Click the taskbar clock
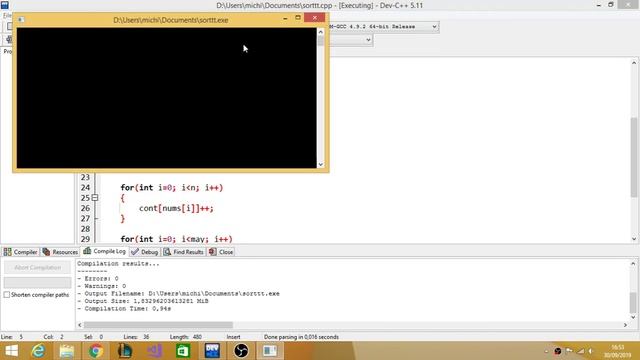 pyautogui.click(x=618, y=351)
